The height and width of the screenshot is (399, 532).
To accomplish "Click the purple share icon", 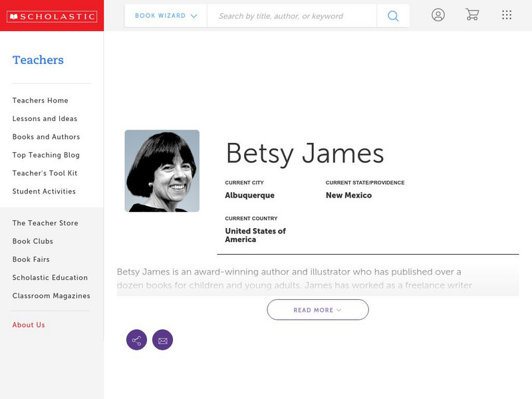I will 136,340.
